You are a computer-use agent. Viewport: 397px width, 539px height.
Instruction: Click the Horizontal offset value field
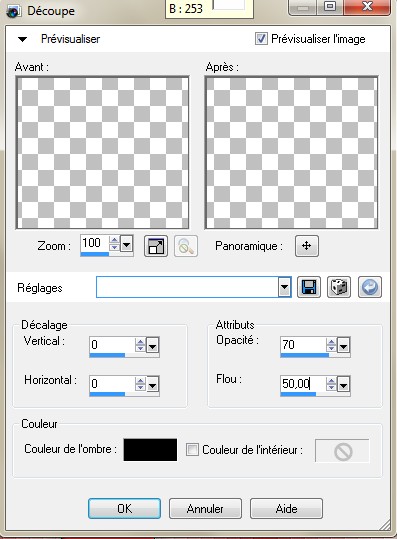[x=112, y=384]
